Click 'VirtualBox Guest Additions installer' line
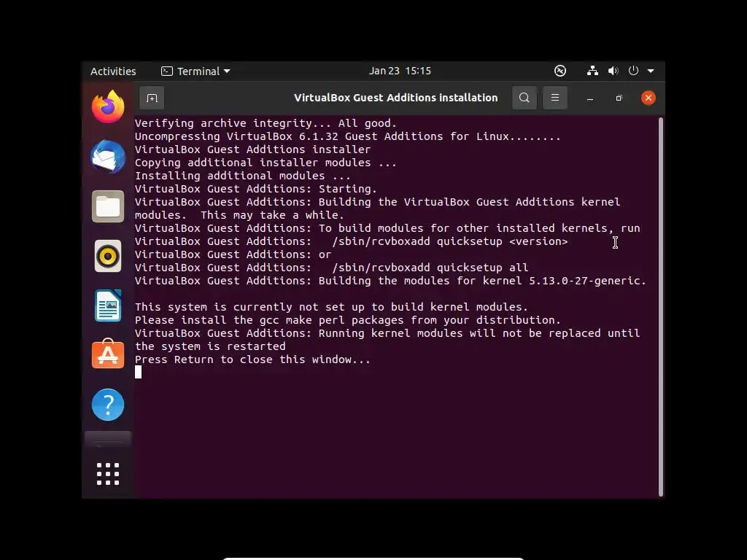 [253, 149]
